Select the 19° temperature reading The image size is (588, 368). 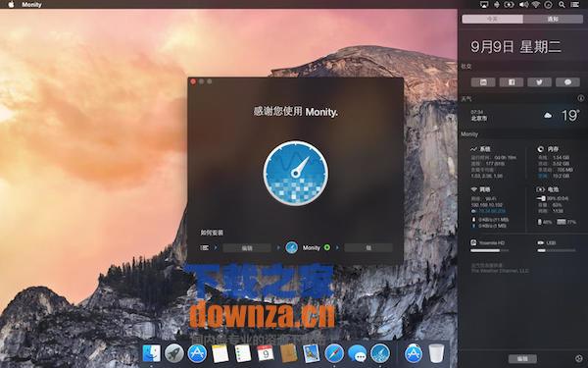[570, 115]
